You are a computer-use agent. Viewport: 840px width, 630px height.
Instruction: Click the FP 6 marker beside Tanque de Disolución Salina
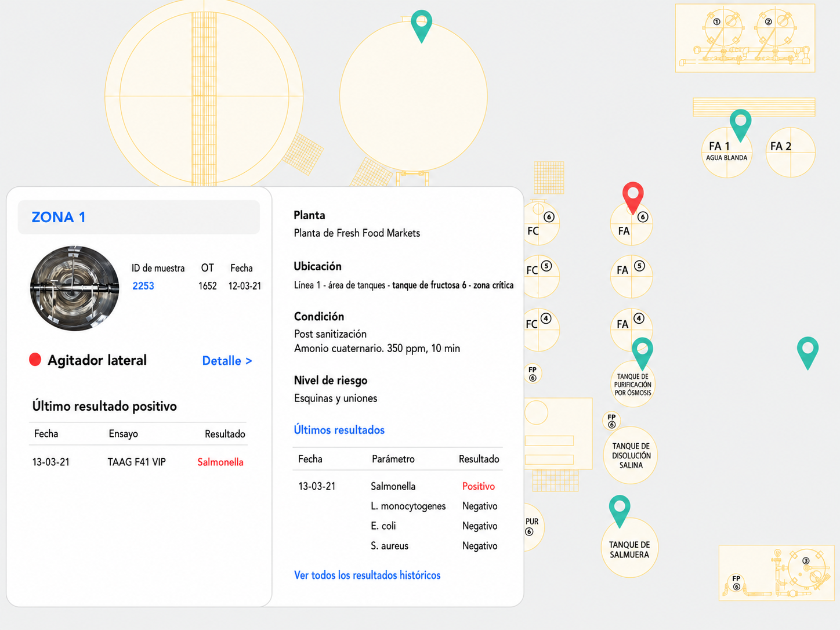(x=611, y=421)
